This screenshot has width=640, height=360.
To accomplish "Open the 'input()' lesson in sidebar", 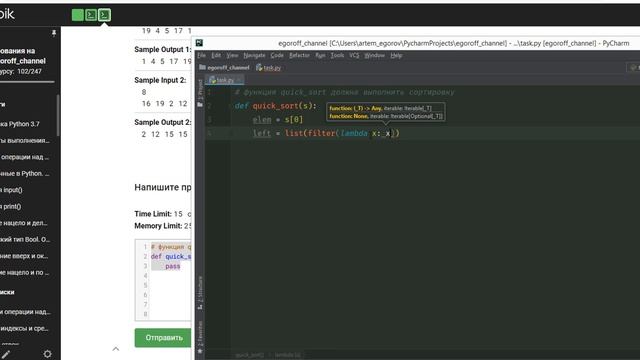I will click(12, 190).
